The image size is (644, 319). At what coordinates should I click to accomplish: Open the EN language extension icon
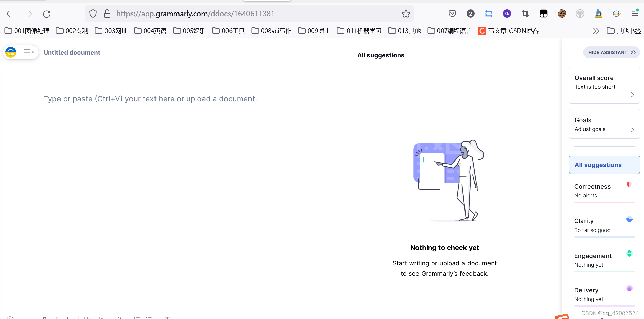(x=507, y=14)
